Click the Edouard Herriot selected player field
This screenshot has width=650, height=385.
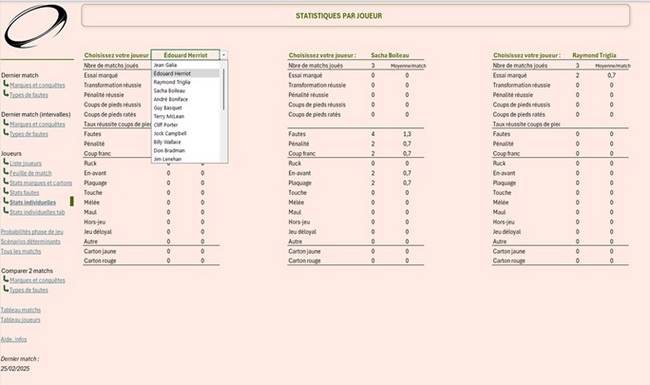click(x=185, y=55)
